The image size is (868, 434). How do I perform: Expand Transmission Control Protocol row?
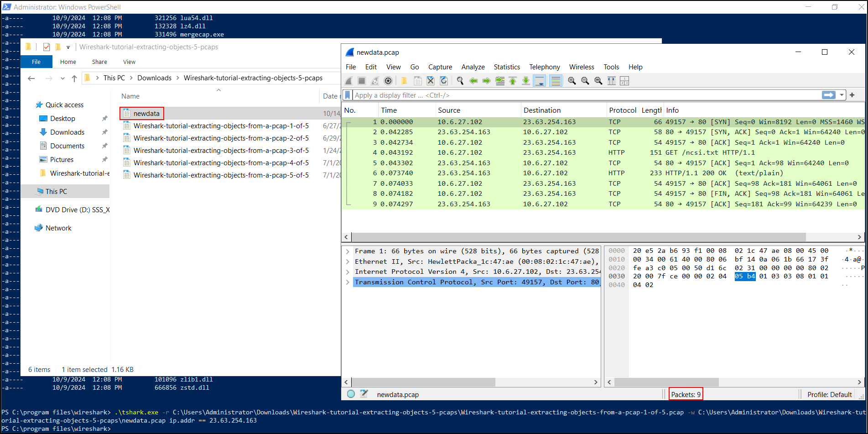point(348,282)
